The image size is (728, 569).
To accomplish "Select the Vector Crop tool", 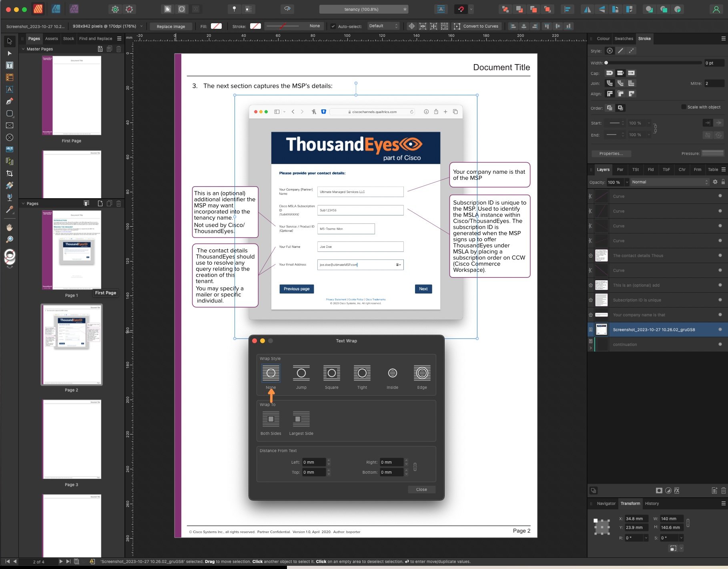I will tap(10, 173).
